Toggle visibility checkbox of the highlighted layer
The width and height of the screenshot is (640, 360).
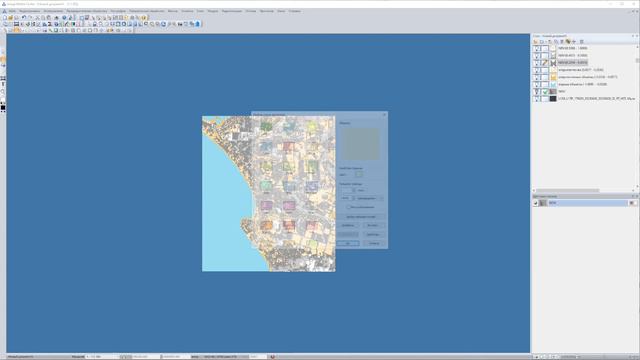(x=537, y=63)
